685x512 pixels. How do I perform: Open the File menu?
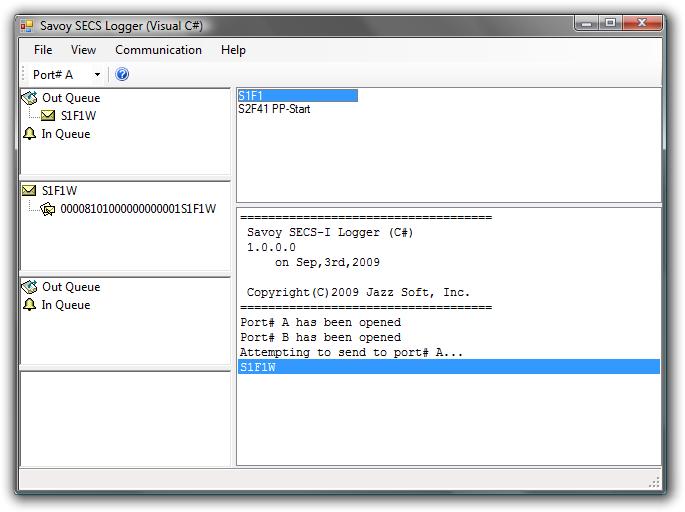(x=43, y=50)
